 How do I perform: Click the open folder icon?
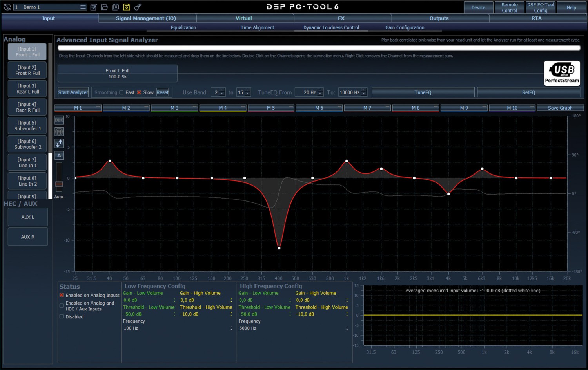pyautogui.click(x=104, y=7)
